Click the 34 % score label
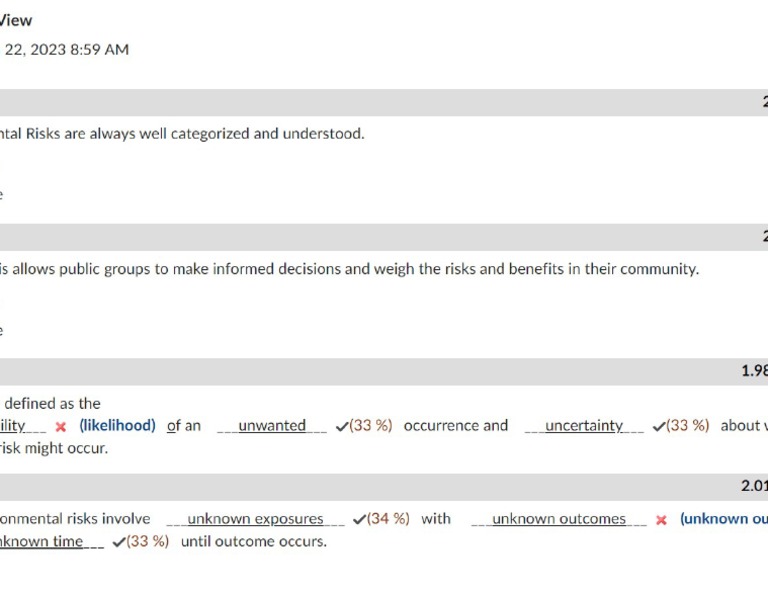The height and width of the screenshot is (594, 768). point(388,518)
